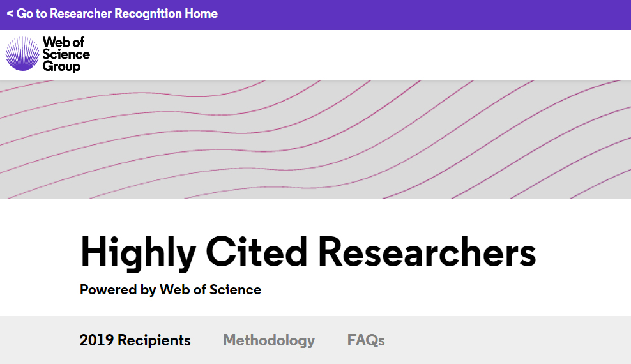The height and width of the screenshot is (364, 631).
Task: Click the word "Highly" in the title
Action: [x=138, y=252]
